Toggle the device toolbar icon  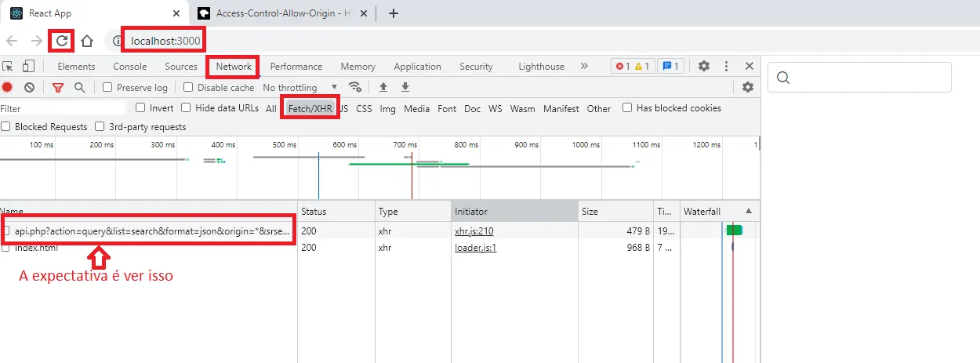(28, 67)
